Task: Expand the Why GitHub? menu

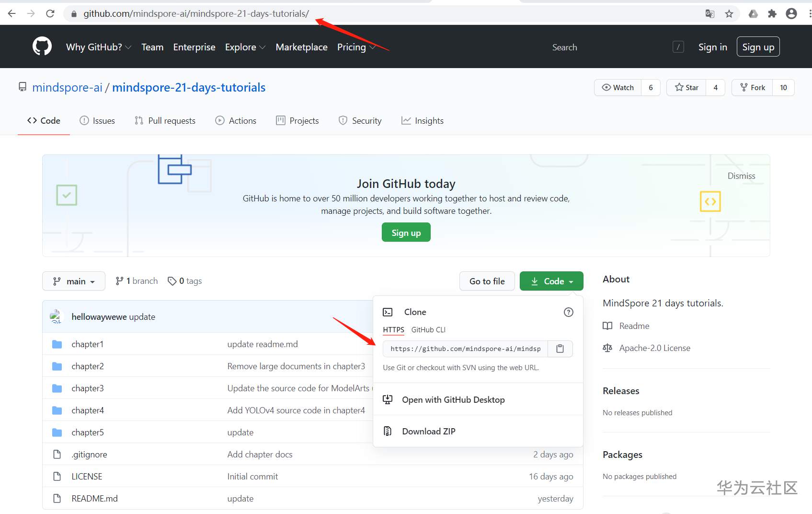Action: (99, 47)
